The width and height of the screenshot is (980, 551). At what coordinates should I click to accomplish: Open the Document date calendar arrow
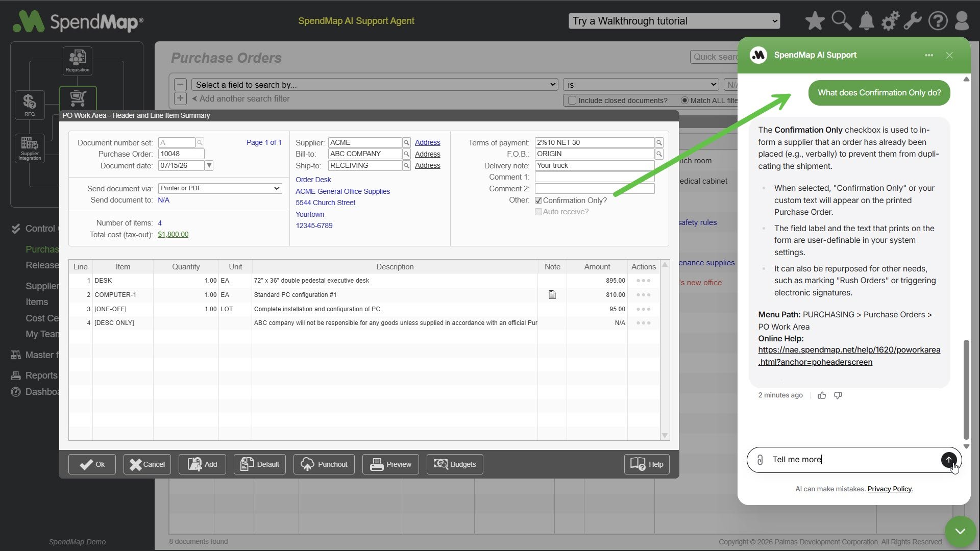click(209, 166)
